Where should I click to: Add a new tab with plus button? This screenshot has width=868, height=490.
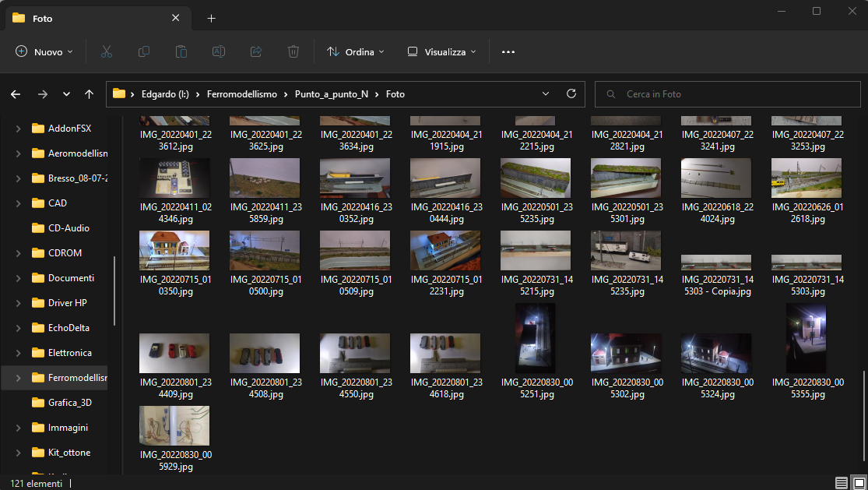pyautogui.click(x=212, y=18)
